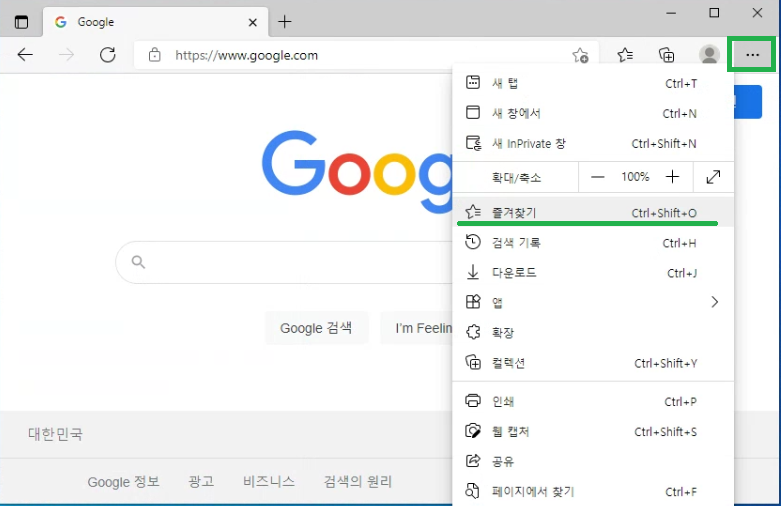
Task: Click the Google search input box
Action: click(284, 262)
